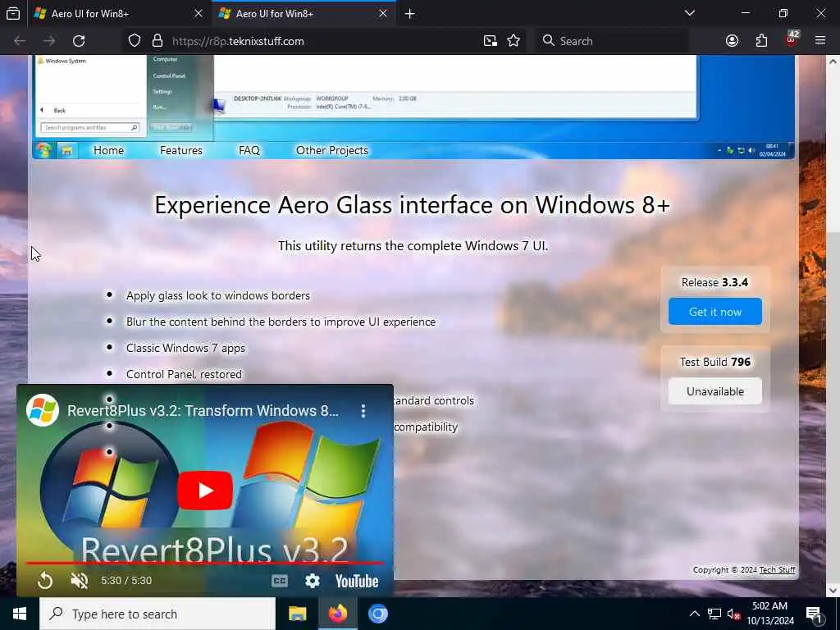Open the taskbar clock and date
Image resolution: width=840 pixels, height=630 pixels.
pos(770,614)
